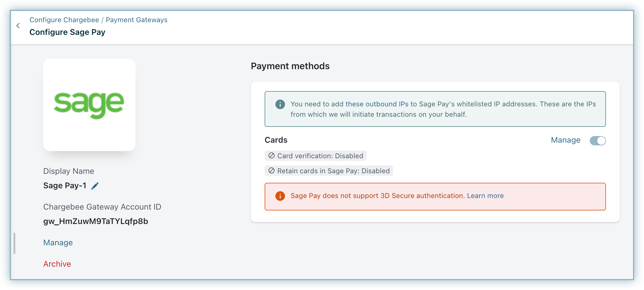Image resolution: width=644 pixels, height=290 pixels.
Task: Click Manage next to the Cards toggle
Action: point(566,140)
